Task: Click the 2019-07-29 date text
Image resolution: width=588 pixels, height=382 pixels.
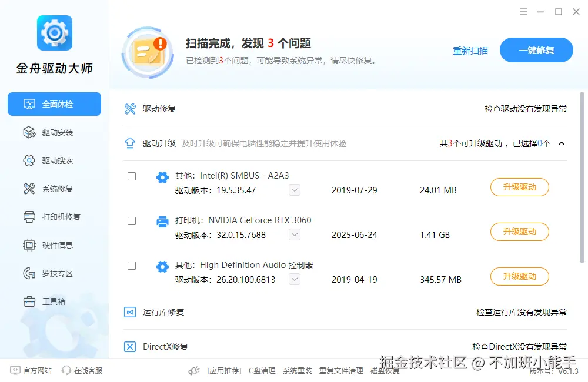Action: click(355, 190)
